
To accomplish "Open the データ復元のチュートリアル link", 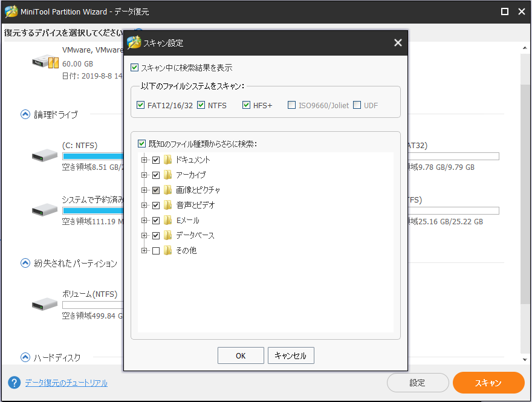I will click(x=66, y=383).
